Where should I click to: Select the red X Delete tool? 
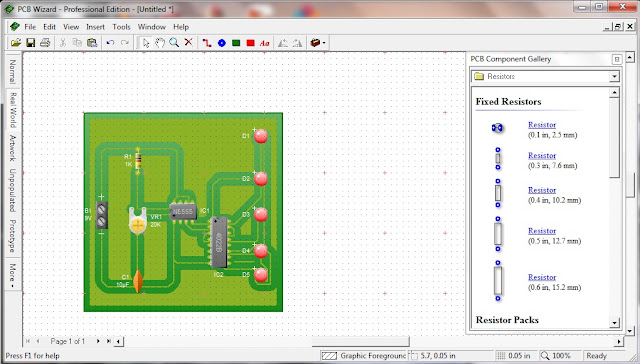(189, 42)
